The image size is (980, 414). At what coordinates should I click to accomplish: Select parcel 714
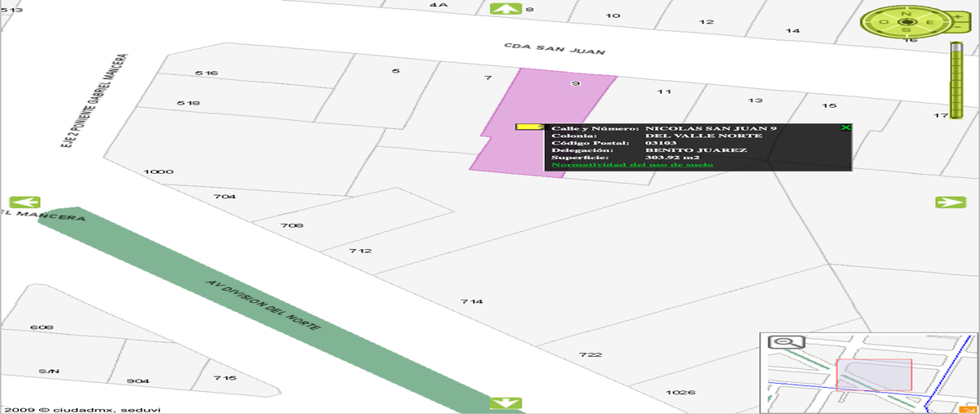click(471, 302)
